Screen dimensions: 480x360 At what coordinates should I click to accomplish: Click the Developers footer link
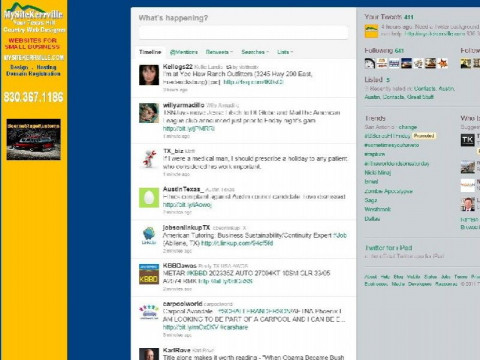coord(420,284)
